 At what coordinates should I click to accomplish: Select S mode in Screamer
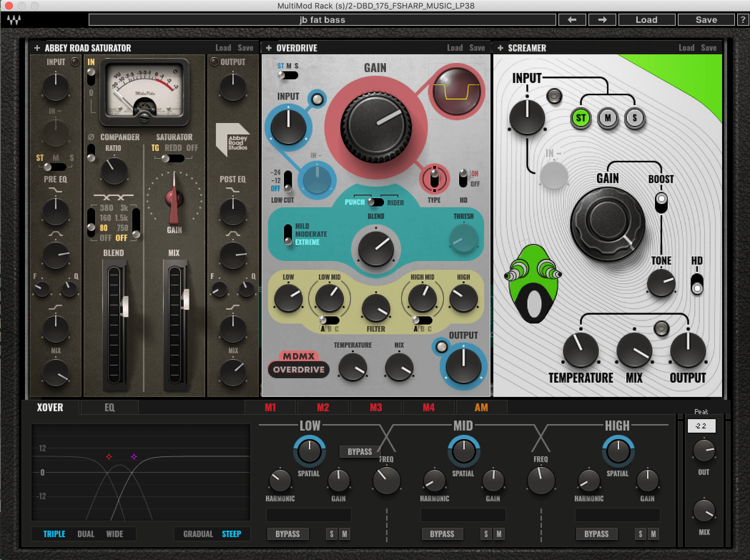pyautogui.click(x=635, y=118)
